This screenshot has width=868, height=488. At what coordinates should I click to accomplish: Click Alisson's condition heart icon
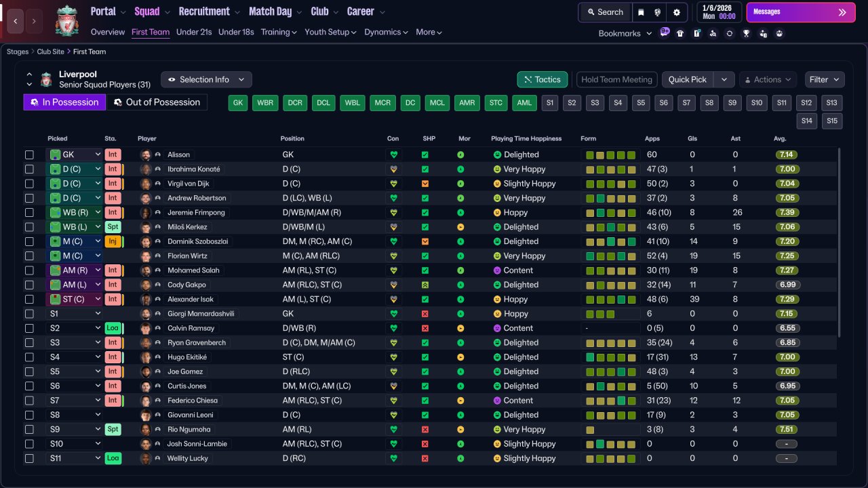point(393,155)
